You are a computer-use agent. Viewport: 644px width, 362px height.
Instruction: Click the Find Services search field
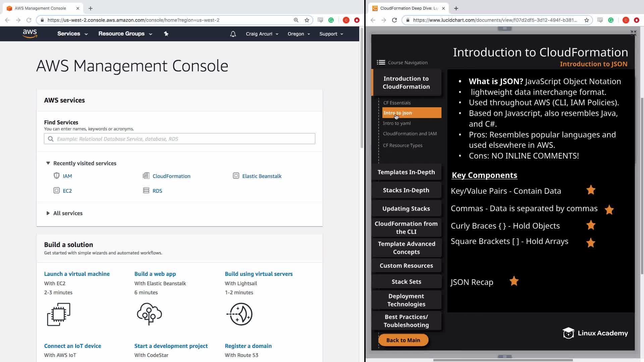click(179, 139)
